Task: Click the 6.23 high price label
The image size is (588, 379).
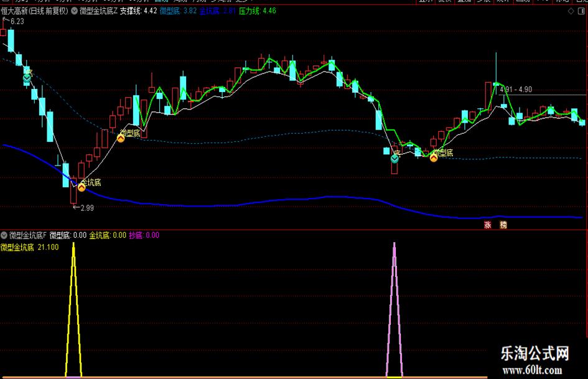Action: coord(17,21)
